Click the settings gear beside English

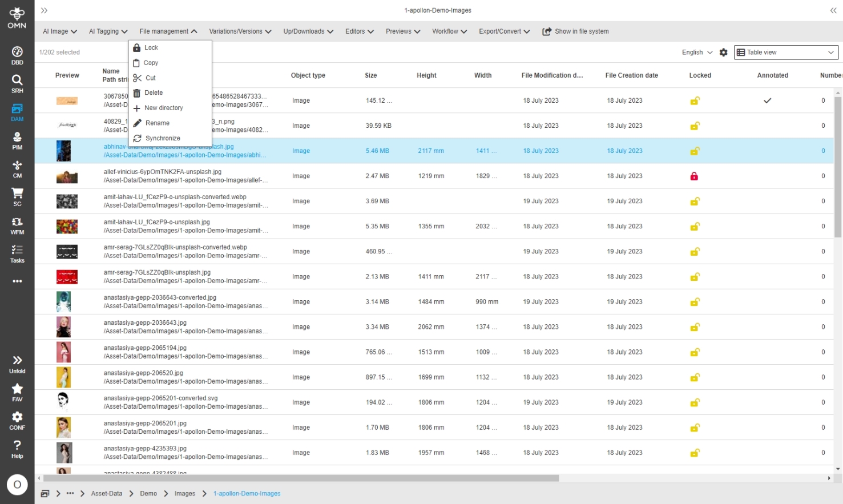723,53
